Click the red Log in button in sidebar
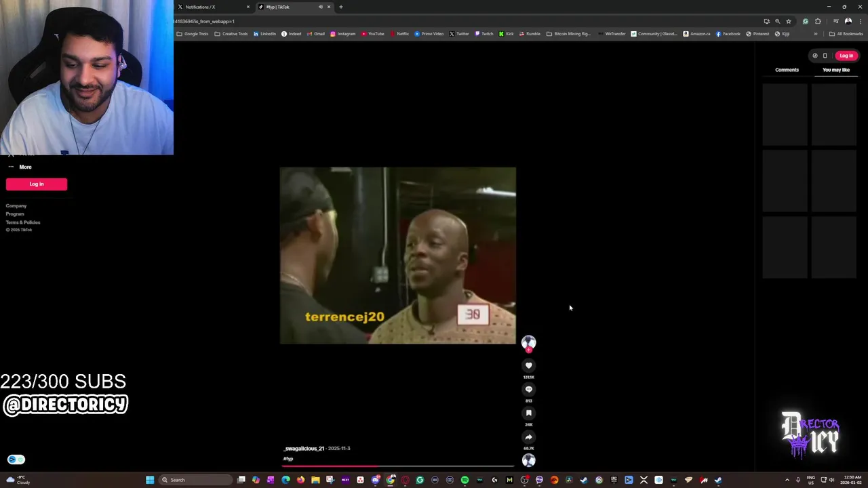The image size is (868, 488). 37,184
